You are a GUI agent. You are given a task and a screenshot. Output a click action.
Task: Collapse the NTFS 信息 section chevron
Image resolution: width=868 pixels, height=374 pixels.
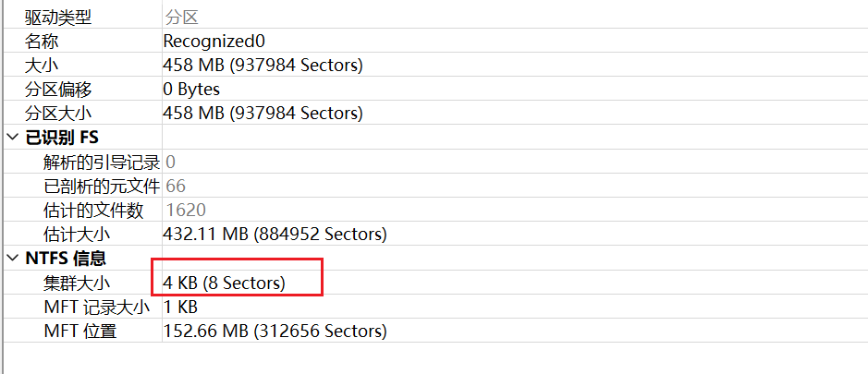click(x=12, y=259)
